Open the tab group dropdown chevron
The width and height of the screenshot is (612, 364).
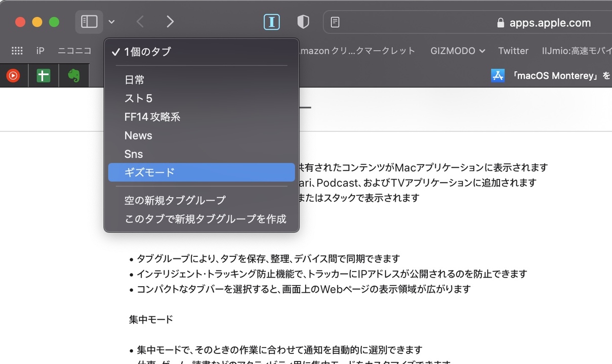[112, 22]
